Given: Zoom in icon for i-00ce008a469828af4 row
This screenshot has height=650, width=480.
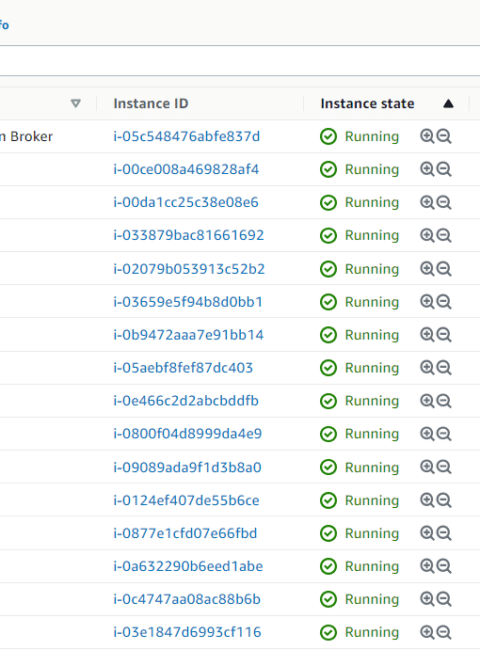Looking at the screenshot, I should [x=427, y=169].
